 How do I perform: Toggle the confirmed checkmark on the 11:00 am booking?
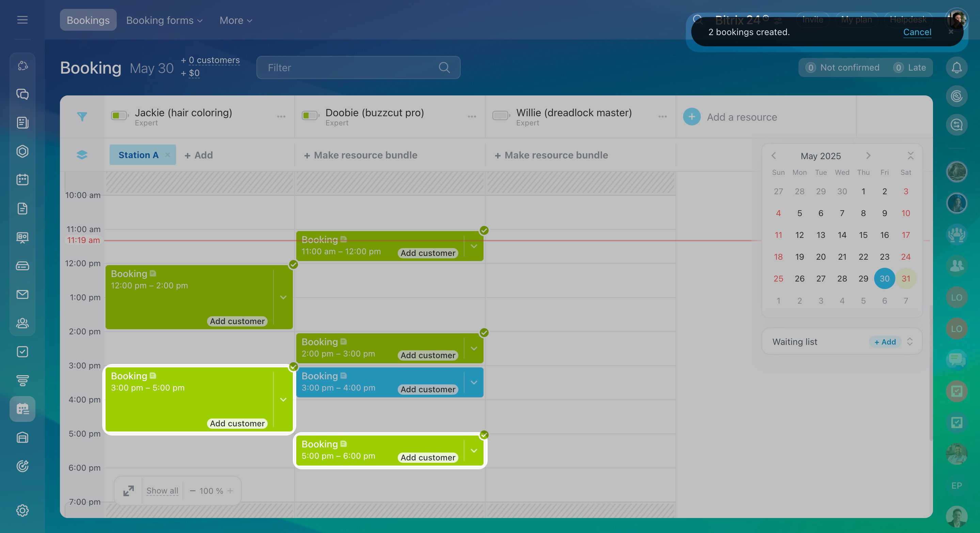[484, 230]
